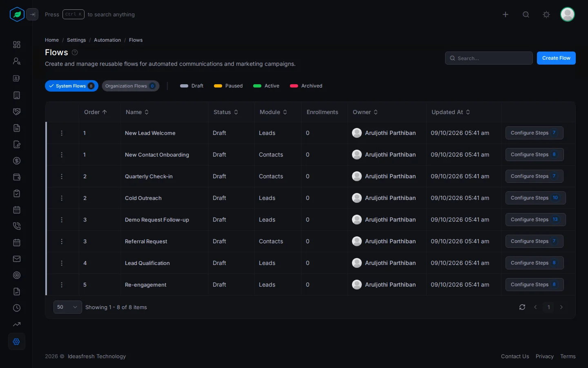Click the Create Flow button

(x=556, y=58)
